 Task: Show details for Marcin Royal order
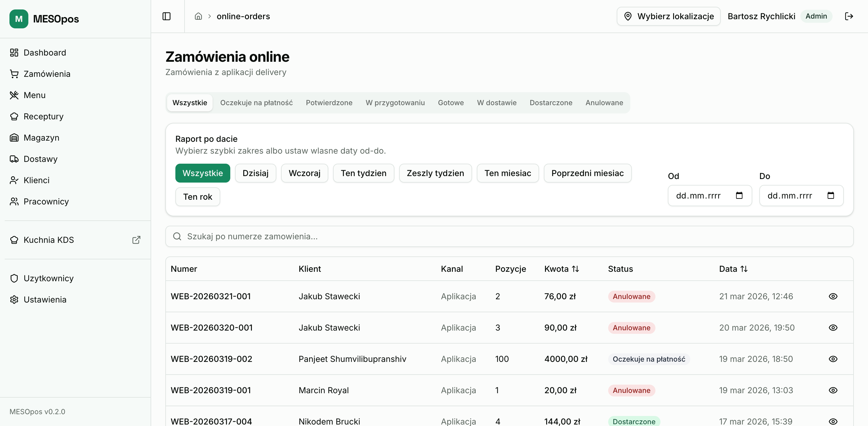pos(833,390)
